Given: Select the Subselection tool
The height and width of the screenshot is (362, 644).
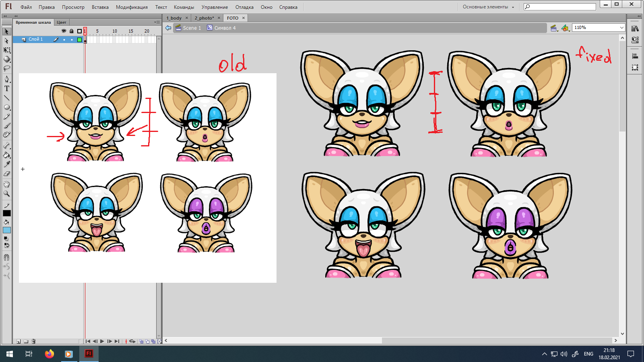Looking at the screenshot, I should click(x=6, y=41).
